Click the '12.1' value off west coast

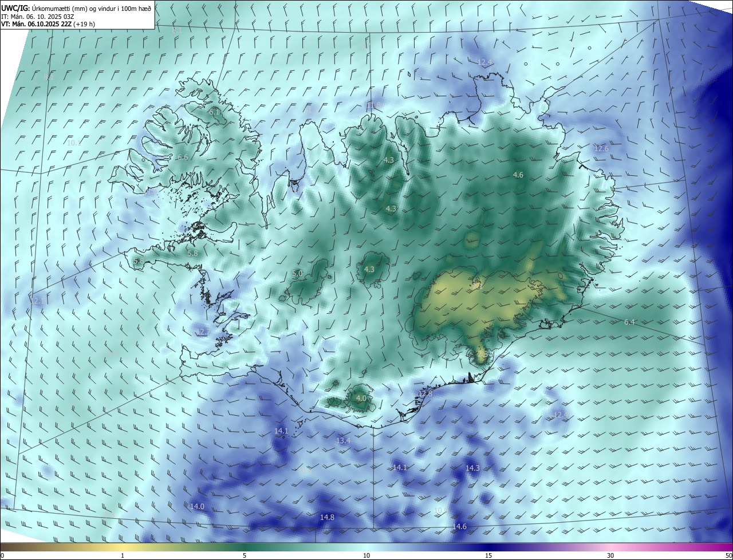click(x=37, y=301)
